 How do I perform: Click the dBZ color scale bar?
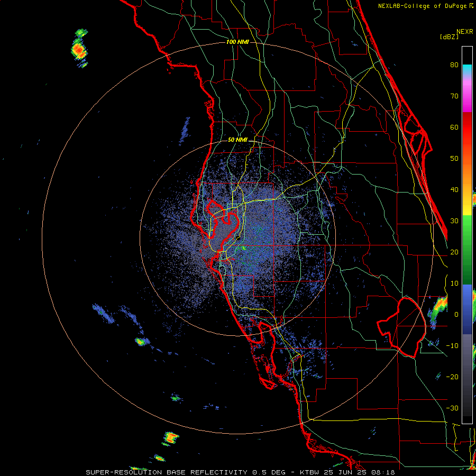(467, 235)
